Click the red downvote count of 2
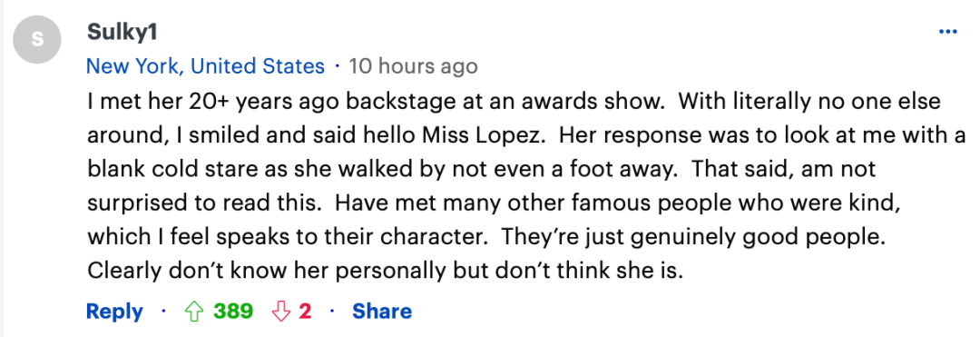 click(305, 311)
